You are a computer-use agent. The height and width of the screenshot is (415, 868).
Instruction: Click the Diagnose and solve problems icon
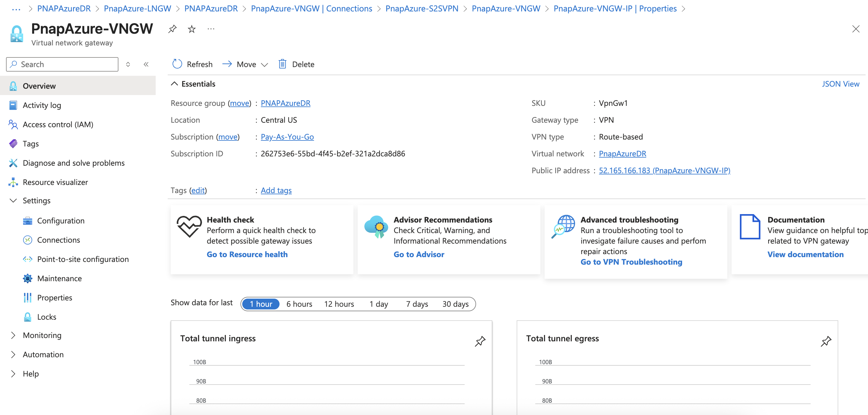tap(13, 163)
